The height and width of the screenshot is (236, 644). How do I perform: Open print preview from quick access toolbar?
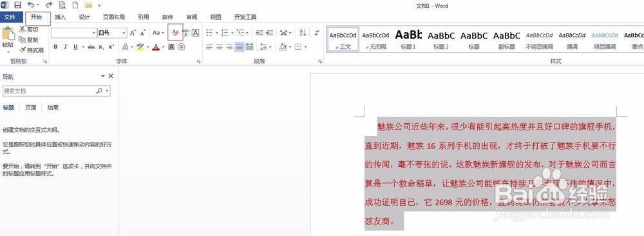[x=62, y=5]
